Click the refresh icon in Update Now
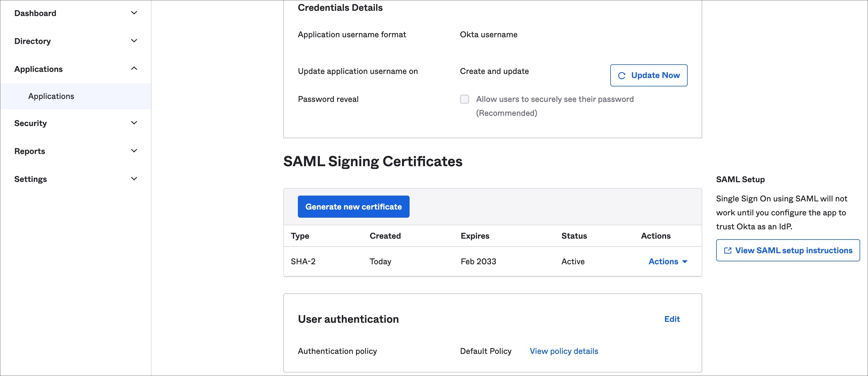 tap(622, 76)
